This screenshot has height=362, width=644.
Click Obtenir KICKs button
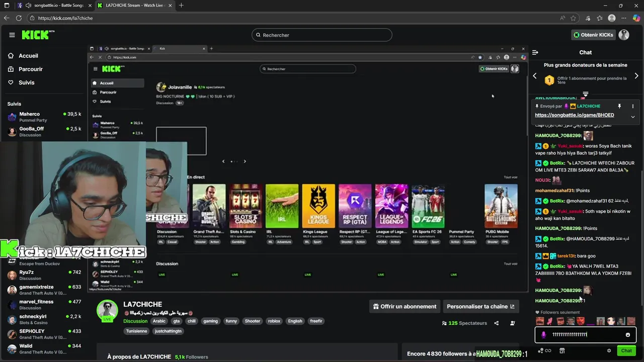point(593,35)
